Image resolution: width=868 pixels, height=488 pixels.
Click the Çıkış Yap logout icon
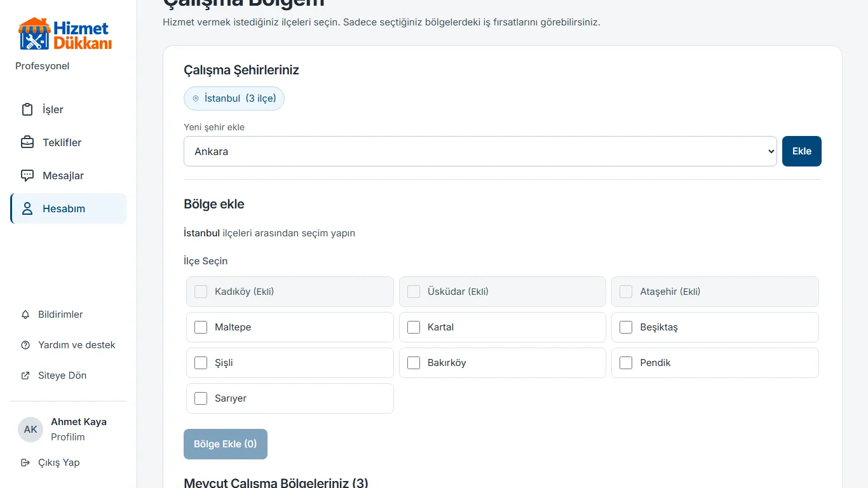click(25, 463)
